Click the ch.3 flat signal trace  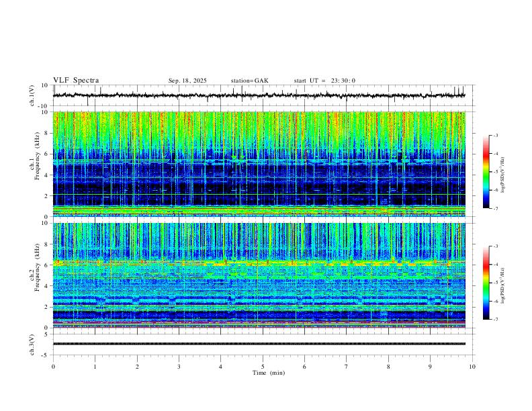(259, 344)
